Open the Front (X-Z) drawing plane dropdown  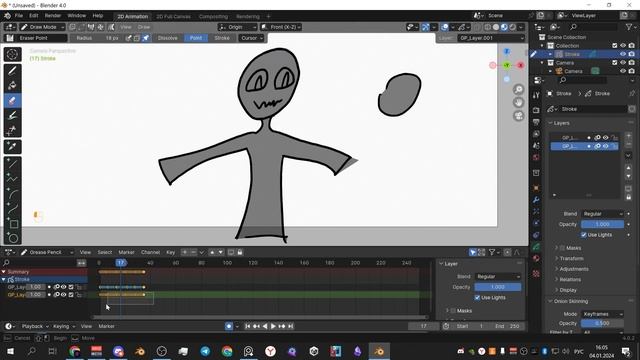pyautogui.click(x=281, y=27)
